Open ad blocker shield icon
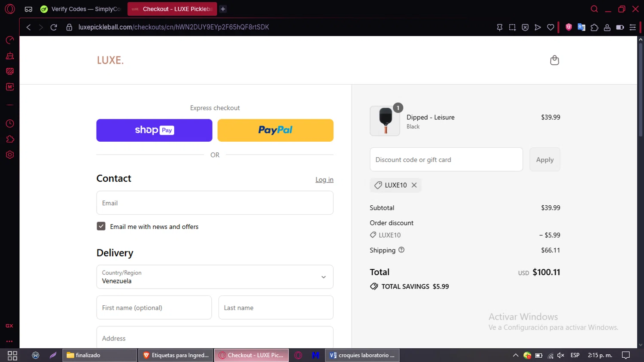This screenshot has height=362, width=644. (x=525, y=27)
